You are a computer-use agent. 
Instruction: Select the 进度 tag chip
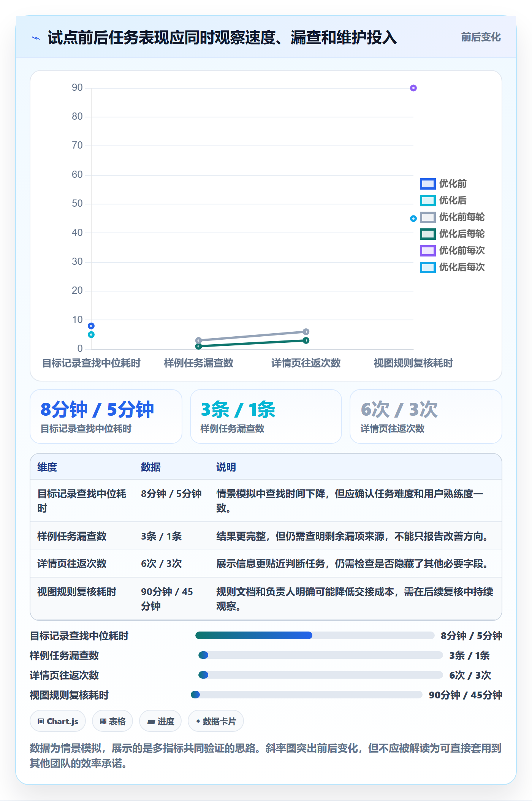pos(160,721)
